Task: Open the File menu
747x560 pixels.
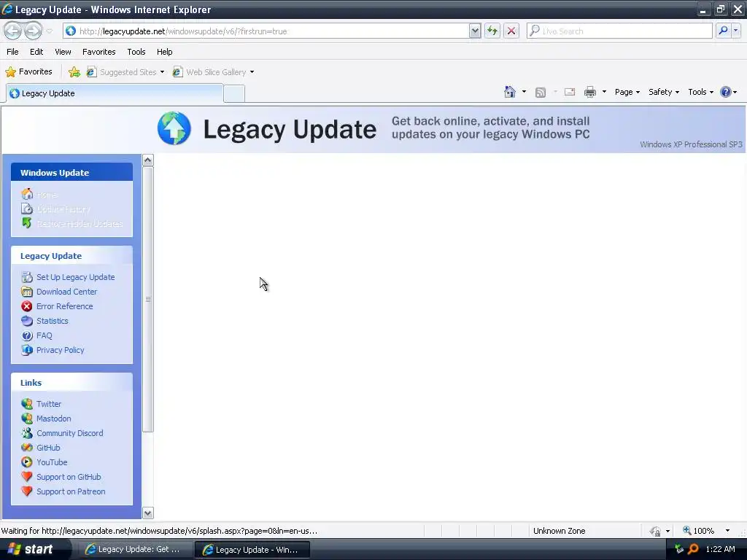Action: (13, 52)
